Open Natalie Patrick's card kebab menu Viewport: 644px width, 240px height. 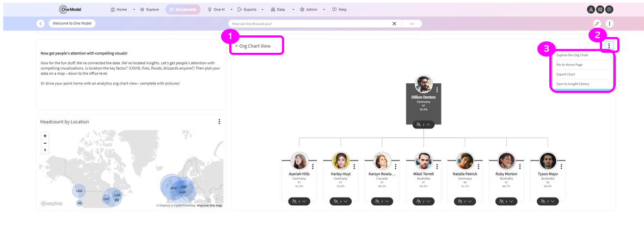coord(479,167)
